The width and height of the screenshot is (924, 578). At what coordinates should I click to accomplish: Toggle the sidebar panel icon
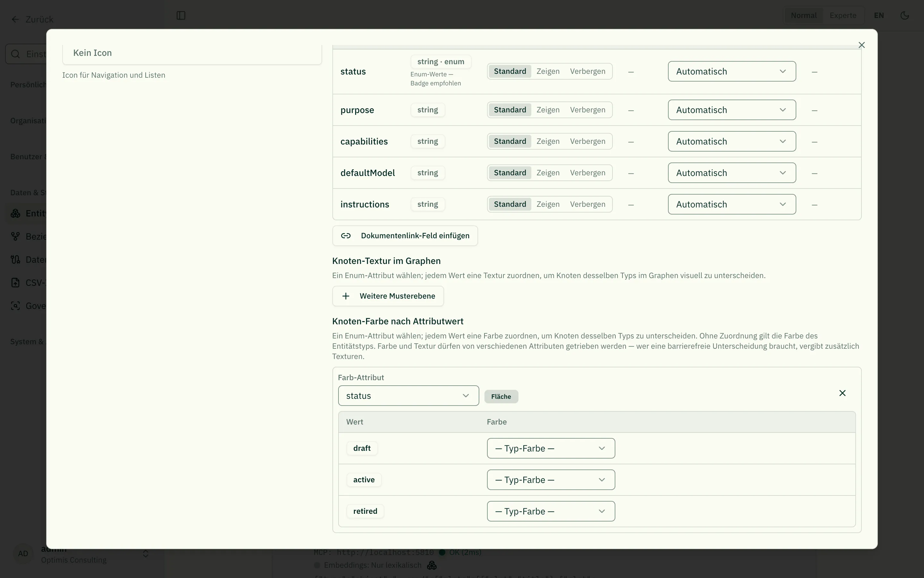(181, 15)
